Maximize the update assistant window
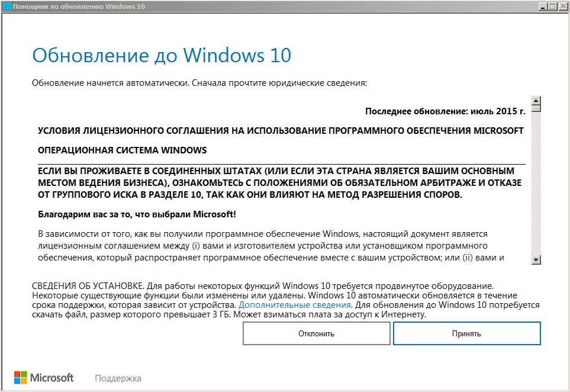The height and width of the screenshot is (392, 570). (552, 6)
